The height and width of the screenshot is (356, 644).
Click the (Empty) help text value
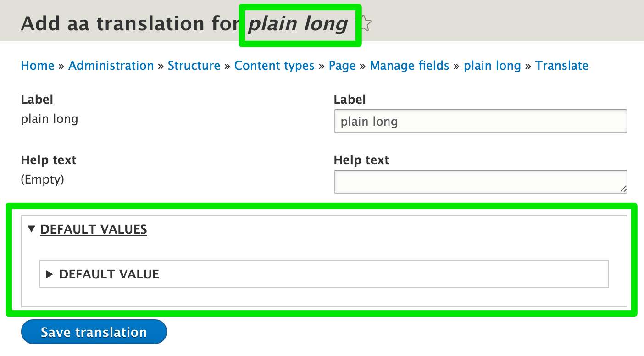click(42, 179)
